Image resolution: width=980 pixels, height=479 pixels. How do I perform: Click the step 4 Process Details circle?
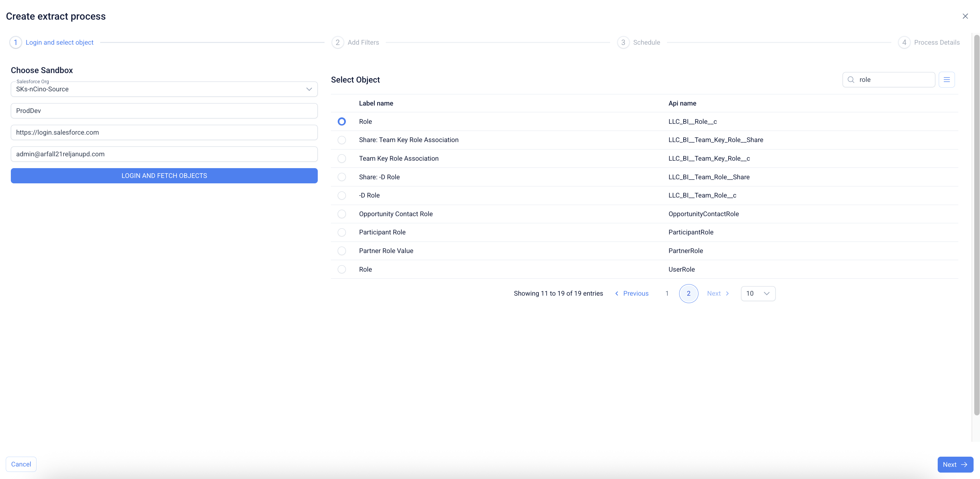coord(904,42)
